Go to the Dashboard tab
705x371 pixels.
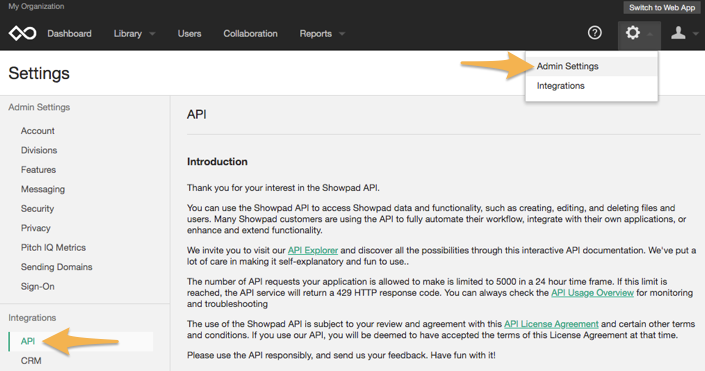[69, 34]
